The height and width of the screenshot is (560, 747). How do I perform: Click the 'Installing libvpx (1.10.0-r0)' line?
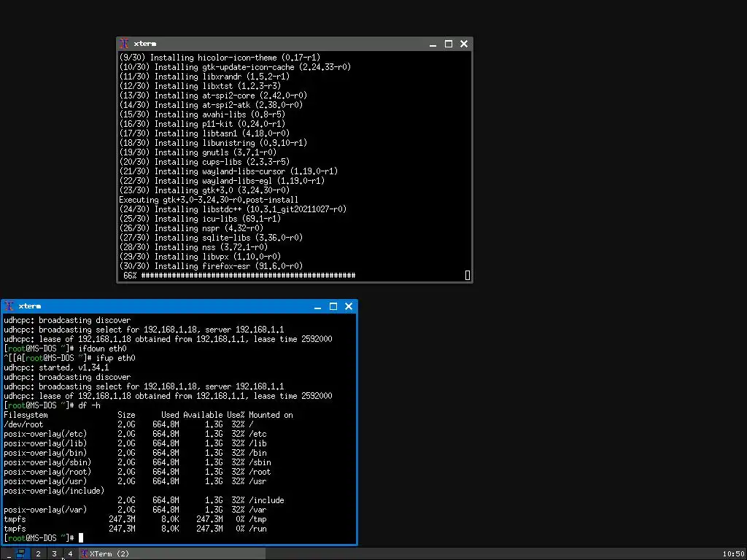click(200, 257)
